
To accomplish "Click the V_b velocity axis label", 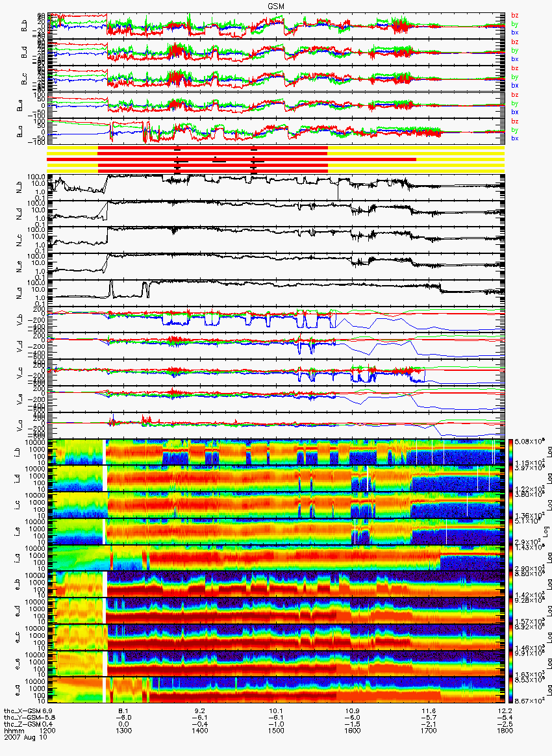I will point(20,319).
